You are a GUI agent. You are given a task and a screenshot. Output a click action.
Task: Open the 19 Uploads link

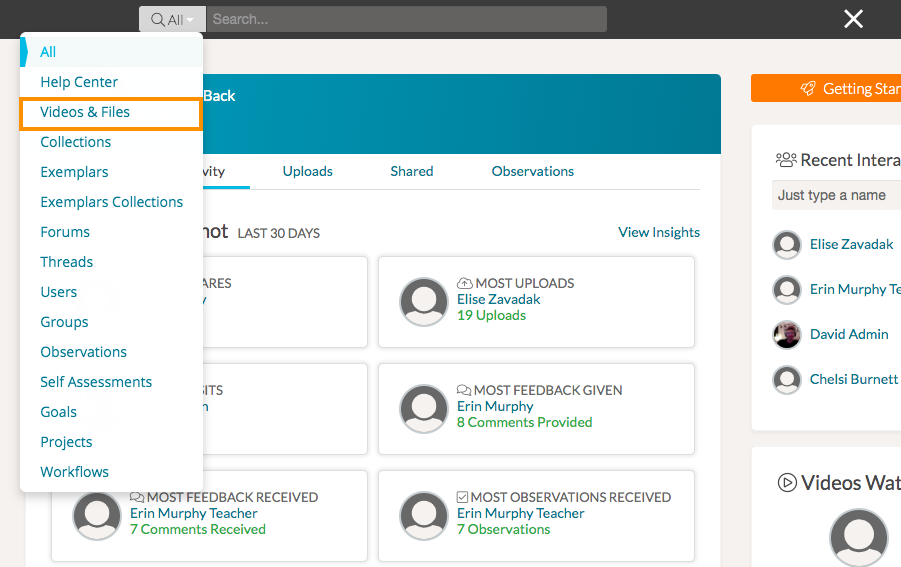click(491, 315)
